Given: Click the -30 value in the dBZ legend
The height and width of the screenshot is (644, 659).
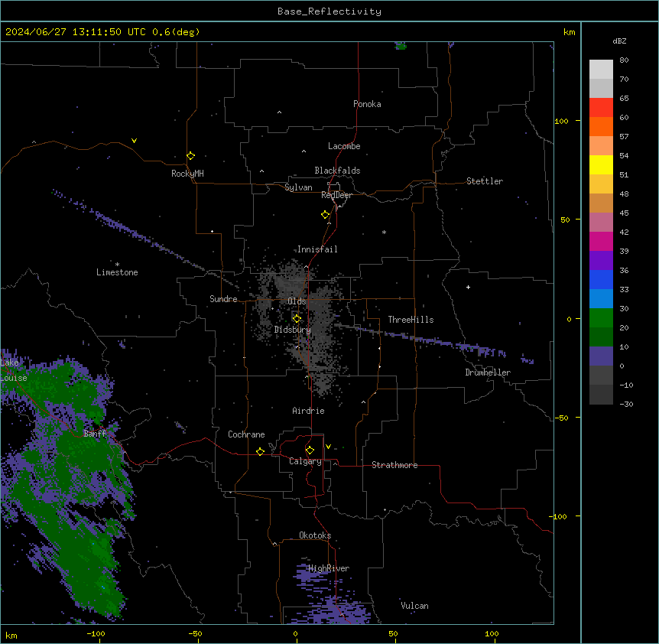Looking at the screenshot, I should click(x=626, y=404).
